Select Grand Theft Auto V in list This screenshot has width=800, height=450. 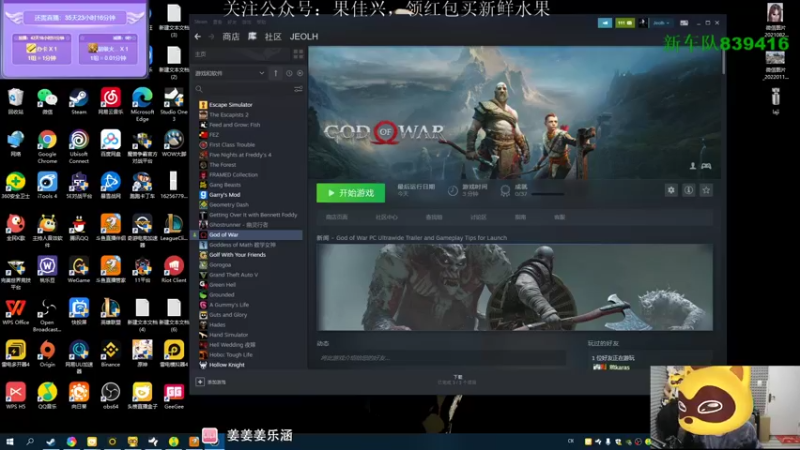click(x=233, y=275)
